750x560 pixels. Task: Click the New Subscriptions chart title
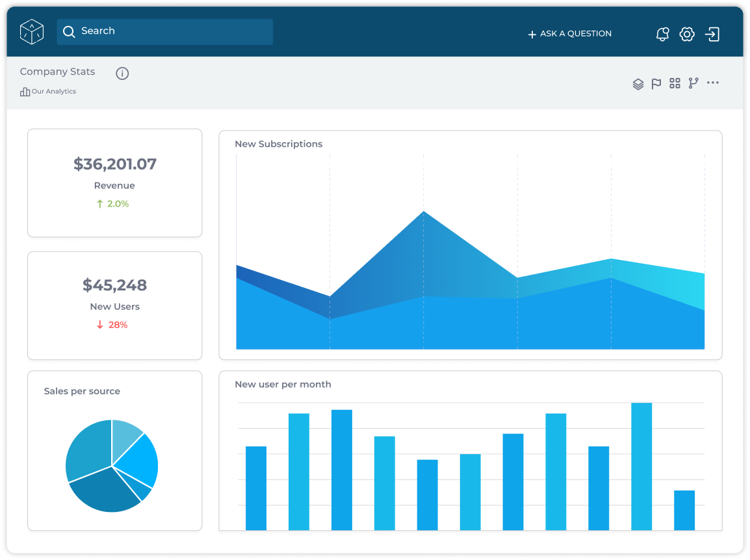click(x=278, y=144)
